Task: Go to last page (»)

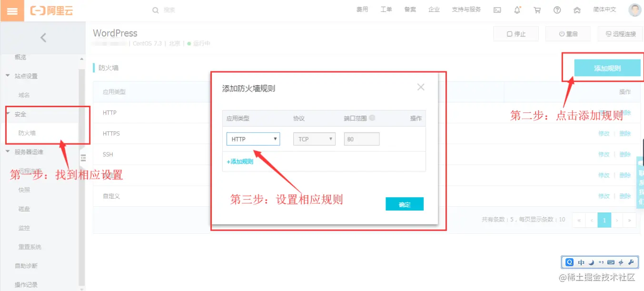Action: [x=630, y=220]
